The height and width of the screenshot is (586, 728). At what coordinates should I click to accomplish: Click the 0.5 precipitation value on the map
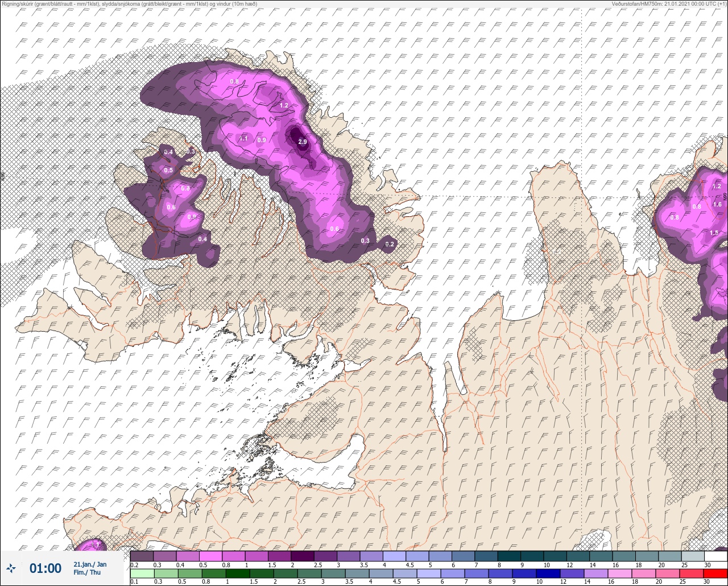(x=168, y=170)
